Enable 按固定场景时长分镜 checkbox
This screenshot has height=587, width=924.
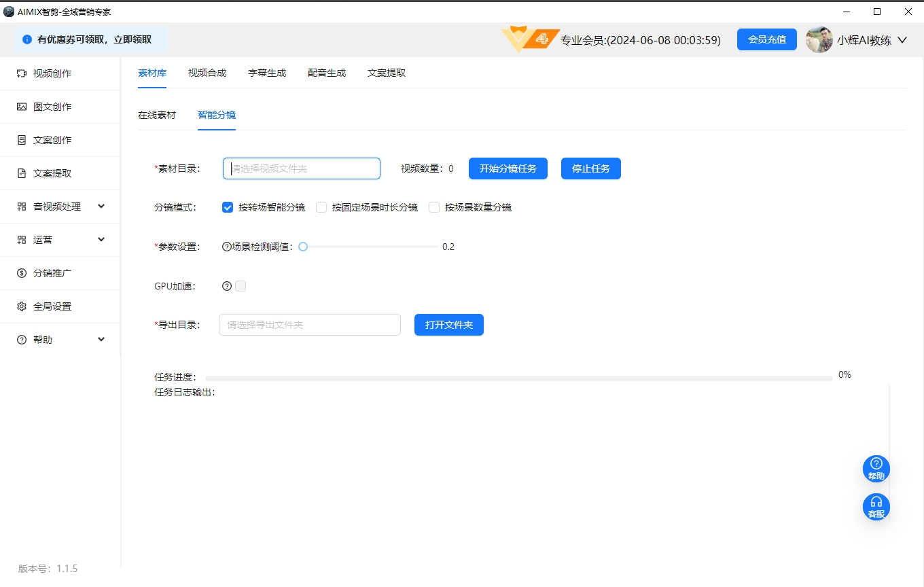(321, 207)
